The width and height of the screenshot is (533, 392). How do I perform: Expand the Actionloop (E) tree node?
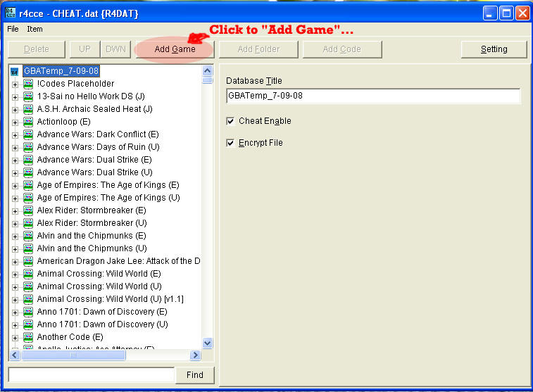(x=15, y=122)
